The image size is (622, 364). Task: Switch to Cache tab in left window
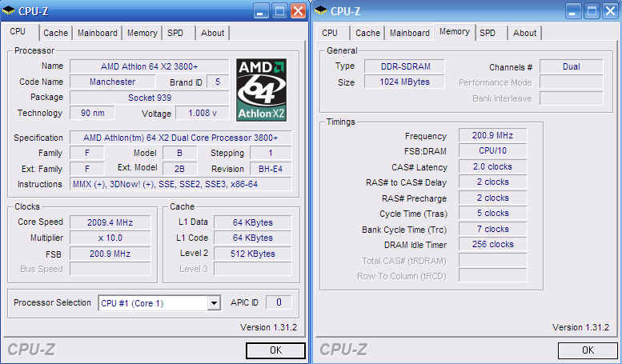[x=55, y=33]
